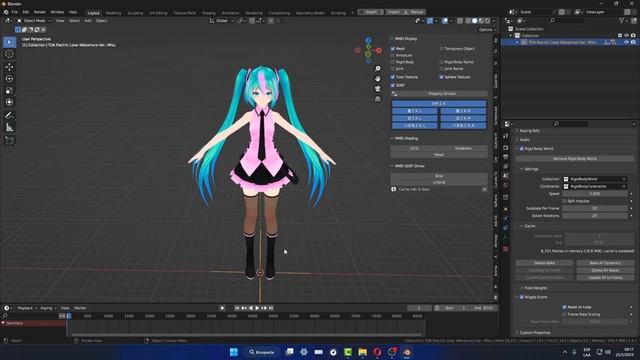Image resolution: width=640 pixels, height=360 pixels.
Task: Click the gizmo's blue Z axis
Action: 368,40
